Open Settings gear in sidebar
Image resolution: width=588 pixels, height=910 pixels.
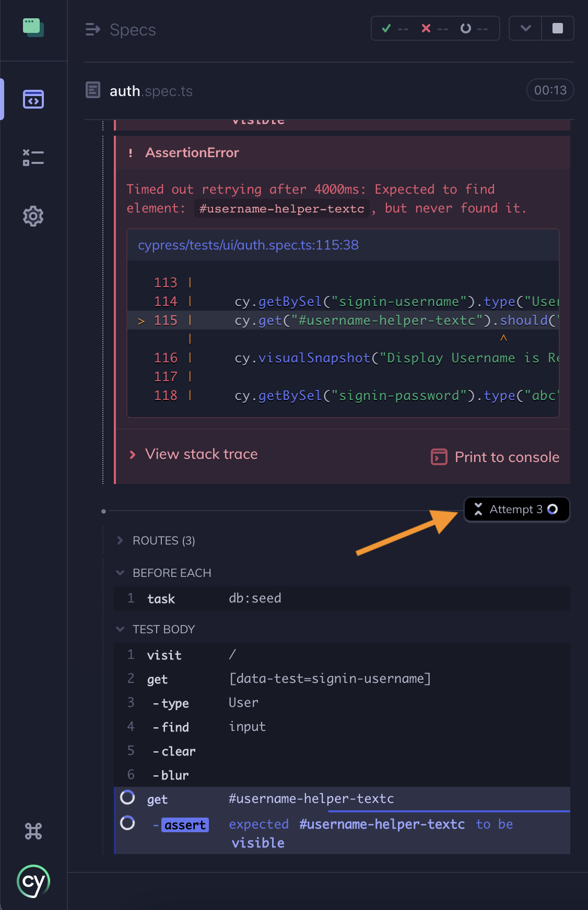(x=33, y=216)
